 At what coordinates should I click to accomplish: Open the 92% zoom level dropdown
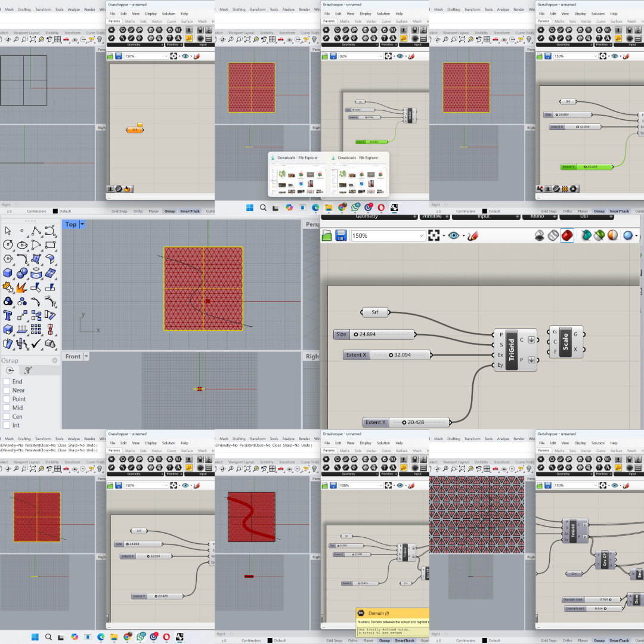point(360,56)
